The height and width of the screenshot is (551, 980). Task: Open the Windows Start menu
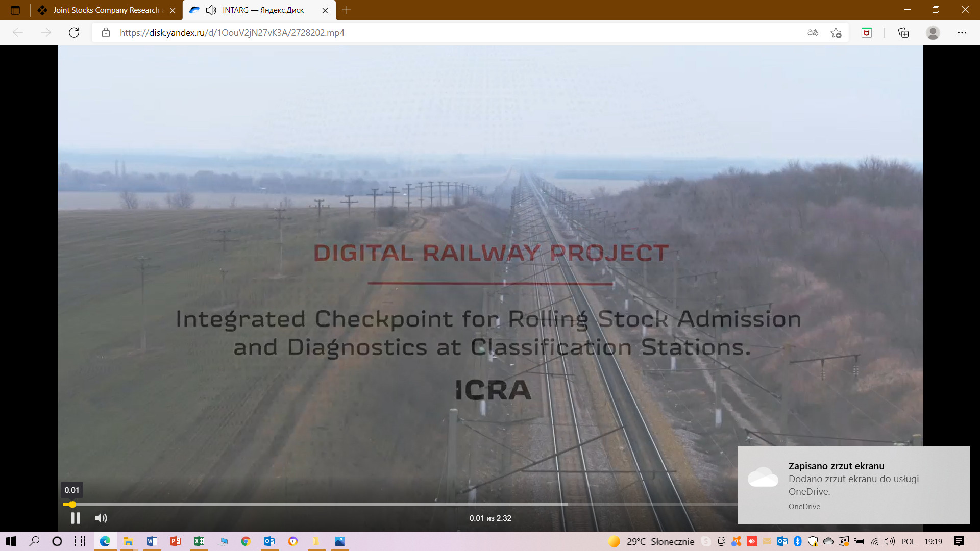tap(11, 541)
